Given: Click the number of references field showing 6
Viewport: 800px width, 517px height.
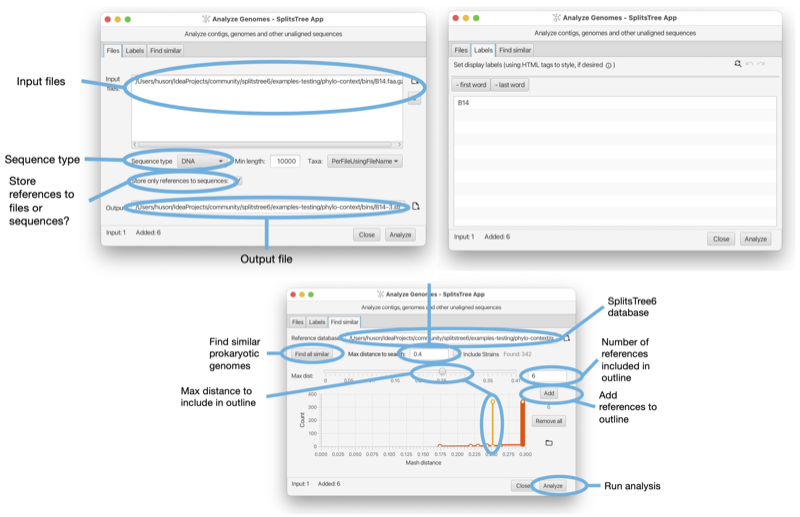Looking at the screenshot, I should pos(546,376).
